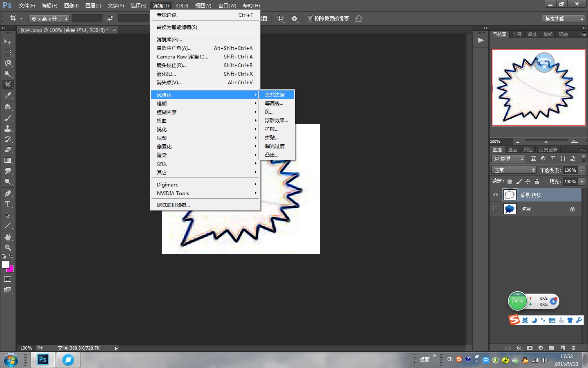Toggle type layer filter T icon
588x368 pixels.
553,158
